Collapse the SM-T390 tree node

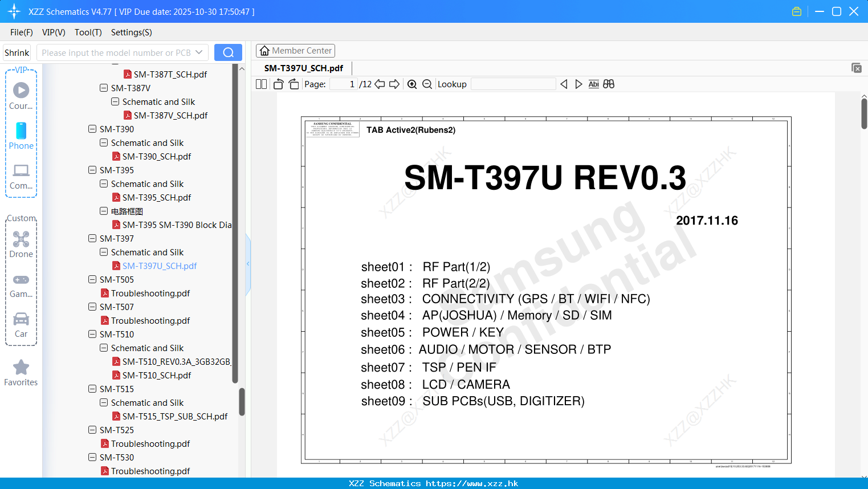click(92, 129)
